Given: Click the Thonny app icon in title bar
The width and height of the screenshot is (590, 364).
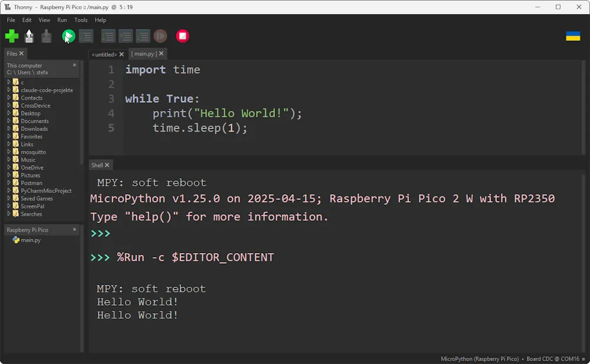Looking at the screenshot, I should click(8, 7).
